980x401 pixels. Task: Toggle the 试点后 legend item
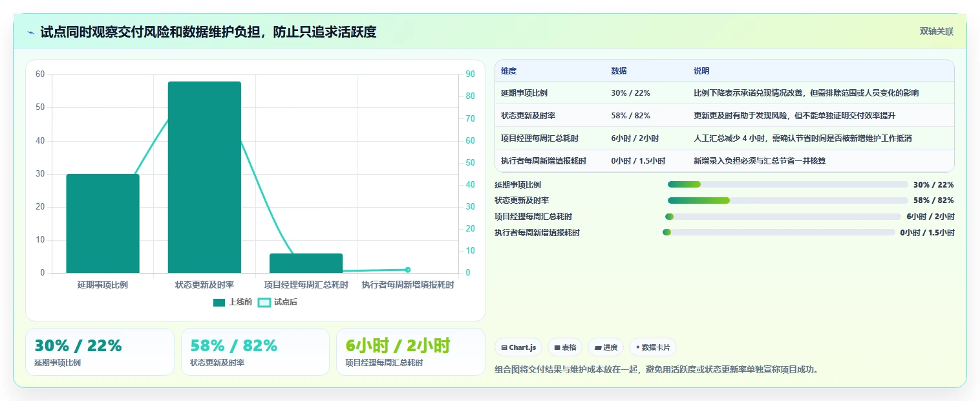[278, 302]
